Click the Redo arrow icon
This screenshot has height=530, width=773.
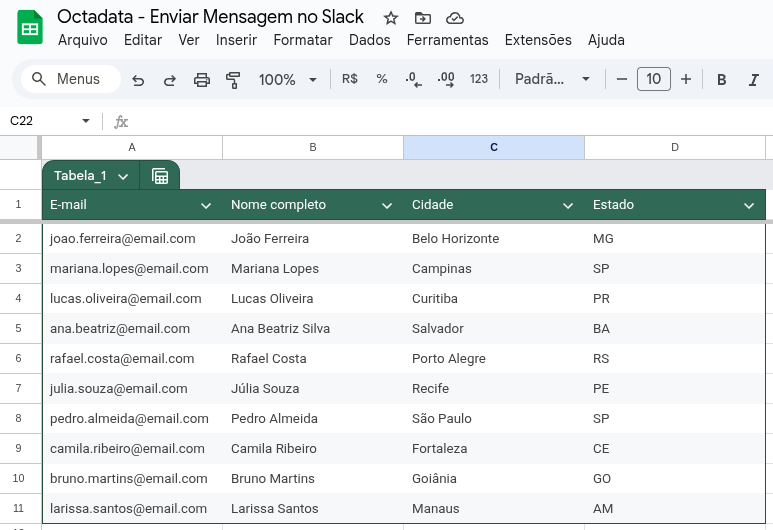tap(170, 79)
